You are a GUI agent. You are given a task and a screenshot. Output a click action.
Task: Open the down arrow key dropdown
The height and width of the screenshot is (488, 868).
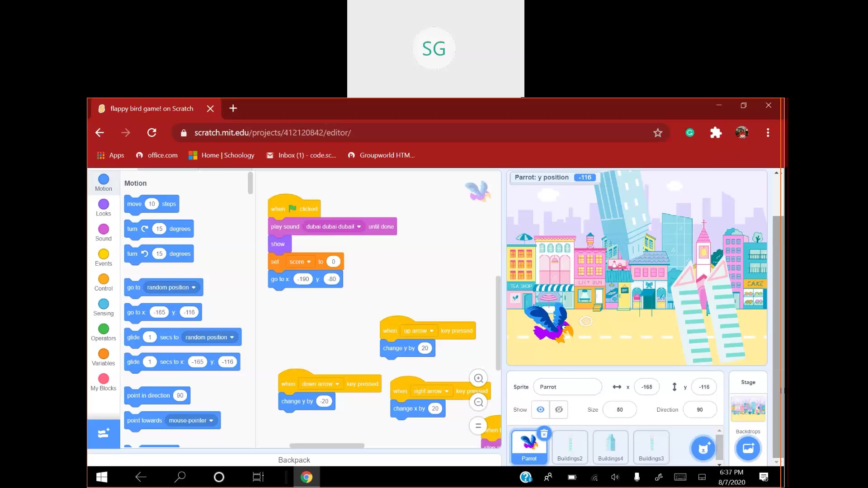pos(321,384)
